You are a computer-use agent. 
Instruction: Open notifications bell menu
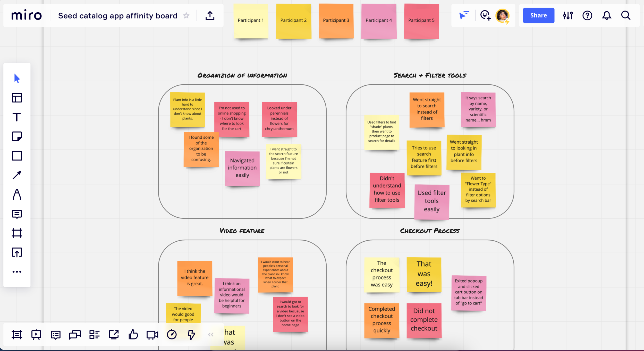[606, 15]
